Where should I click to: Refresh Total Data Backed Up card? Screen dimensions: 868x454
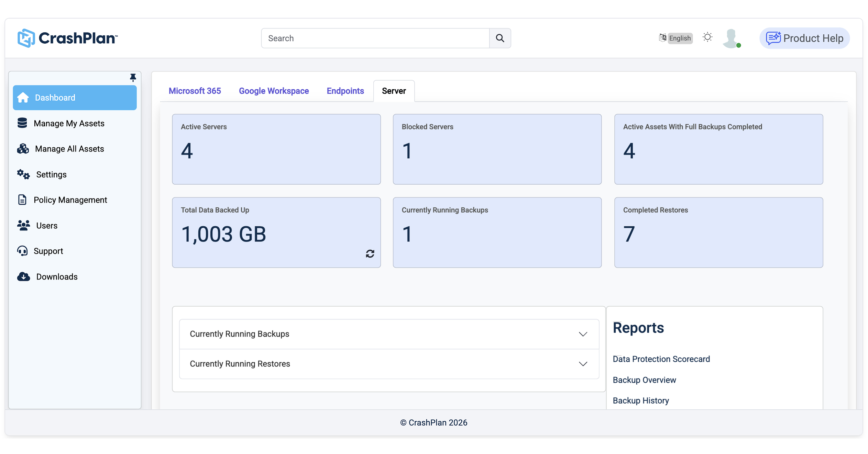click(370, 254)
